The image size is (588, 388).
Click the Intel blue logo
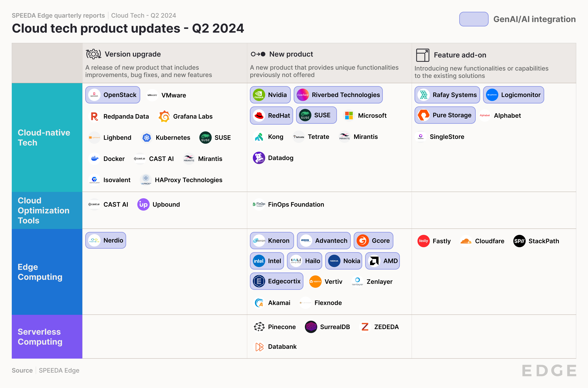[259, 261]
